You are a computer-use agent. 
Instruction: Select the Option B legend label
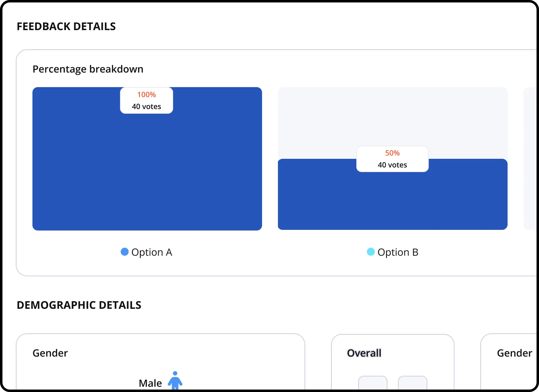[x=398, y=252]
